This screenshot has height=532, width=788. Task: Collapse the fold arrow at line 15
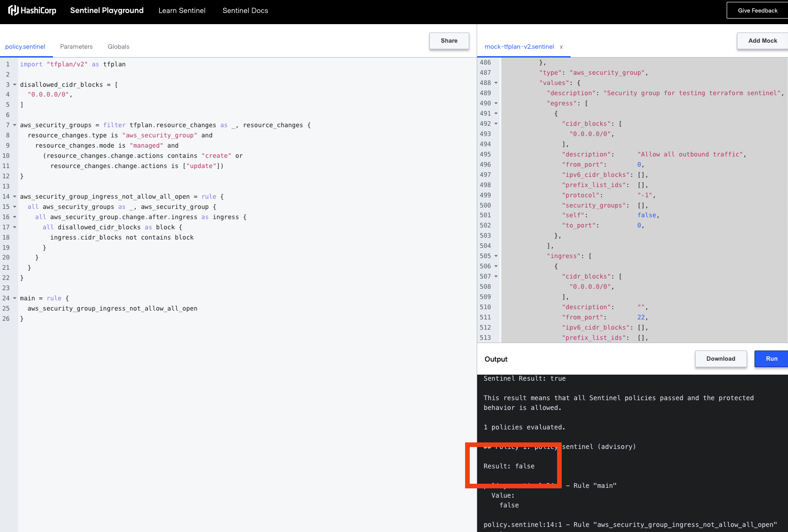(14, 207)
